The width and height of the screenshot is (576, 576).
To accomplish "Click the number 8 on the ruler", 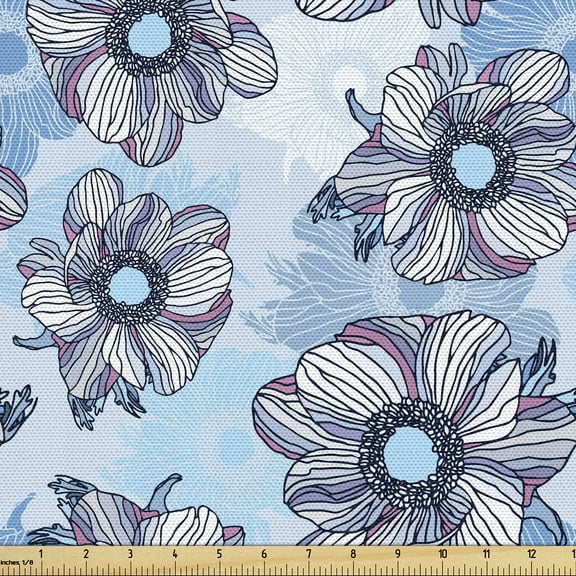I will pos(353,554).
